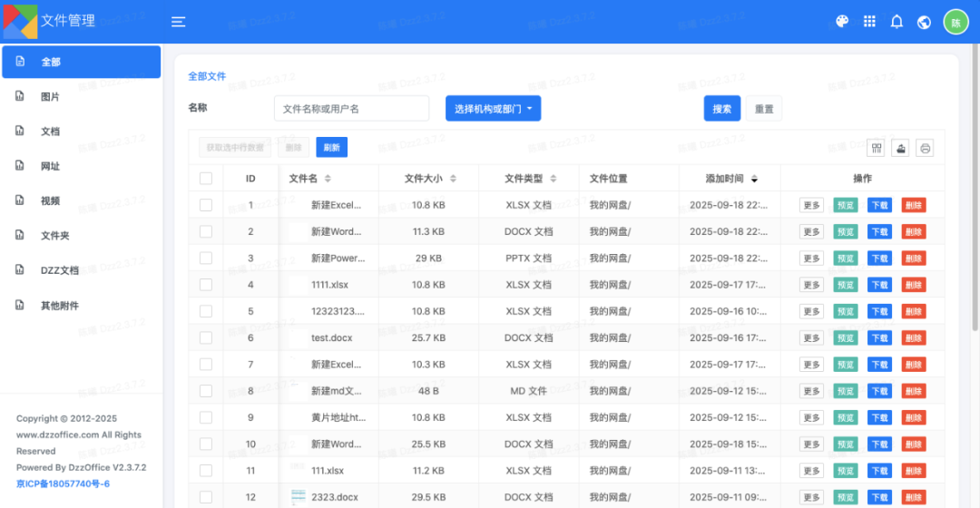Sort by the 文件大小 column arrows
980x508 pixels.
tap(453, 179)
